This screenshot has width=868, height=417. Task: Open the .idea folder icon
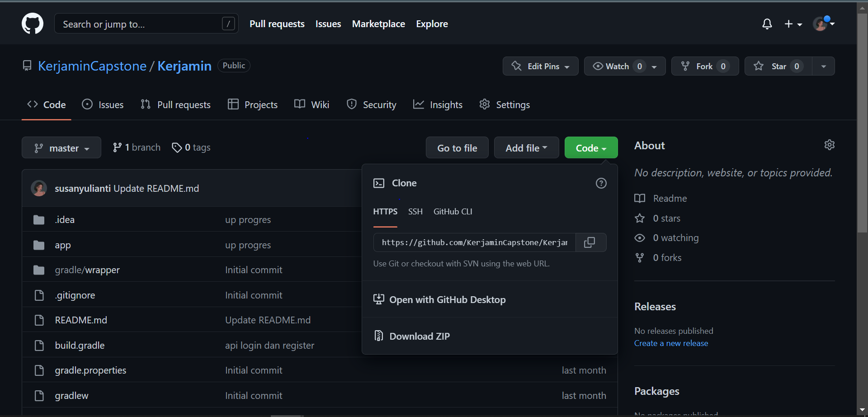[39, 219]
